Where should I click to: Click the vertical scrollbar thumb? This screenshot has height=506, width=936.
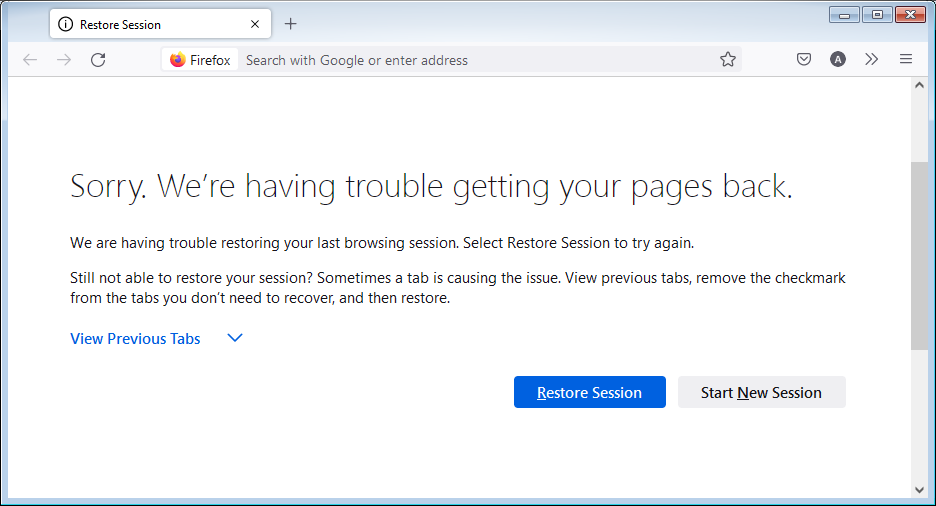tap(919, 255)
